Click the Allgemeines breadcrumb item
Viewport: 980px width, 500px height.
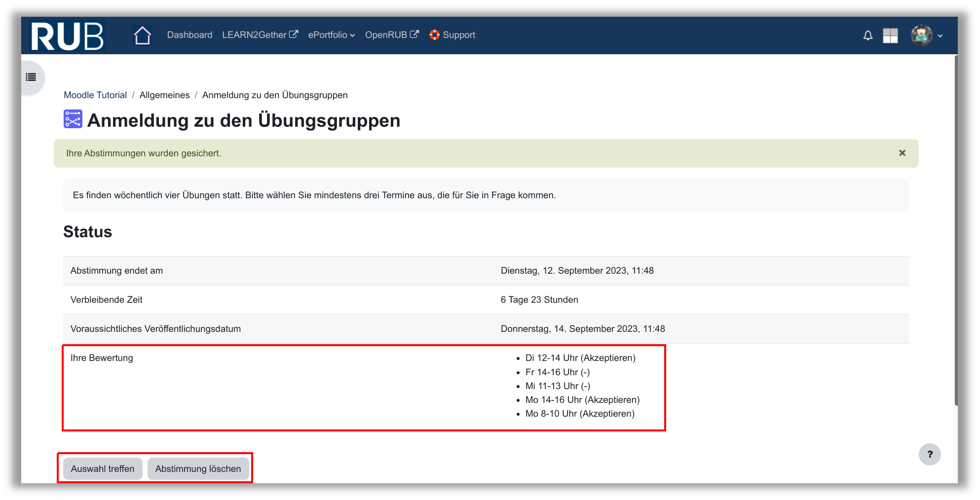[x=164, y=95]
